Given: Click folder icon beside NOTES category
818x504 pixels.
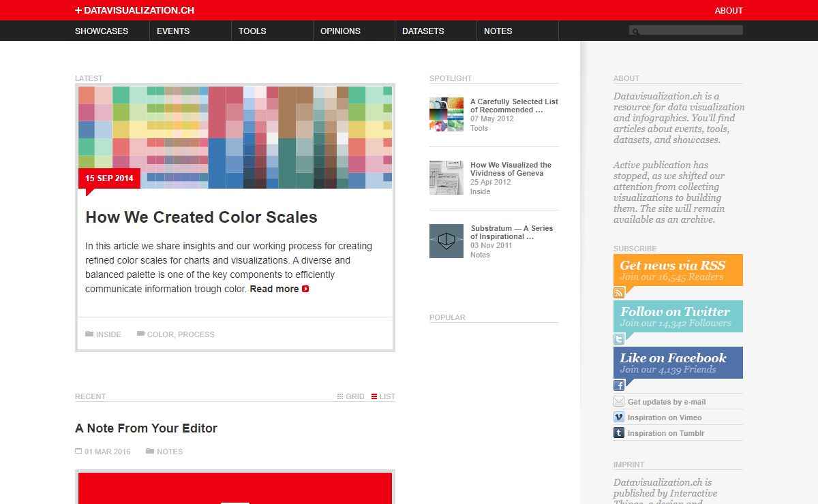Looking at the screenshot, I should coord(150,451).
